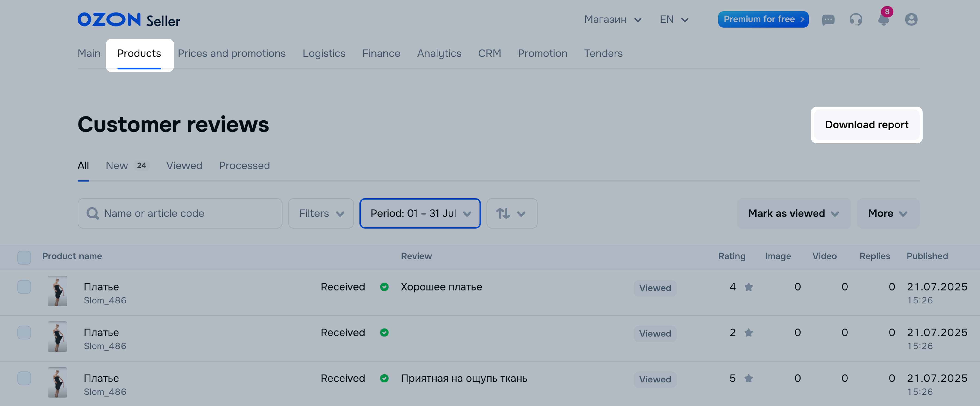Click the Video column header
Screen dimensions: 980x406
coord(824,256)
